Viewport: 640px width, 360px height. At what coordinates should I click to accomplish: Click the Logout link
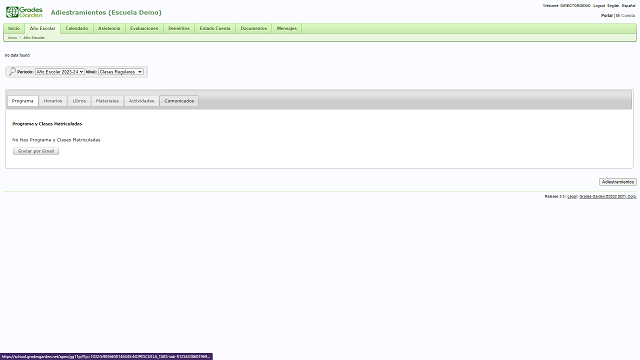(x=599, y=6)
